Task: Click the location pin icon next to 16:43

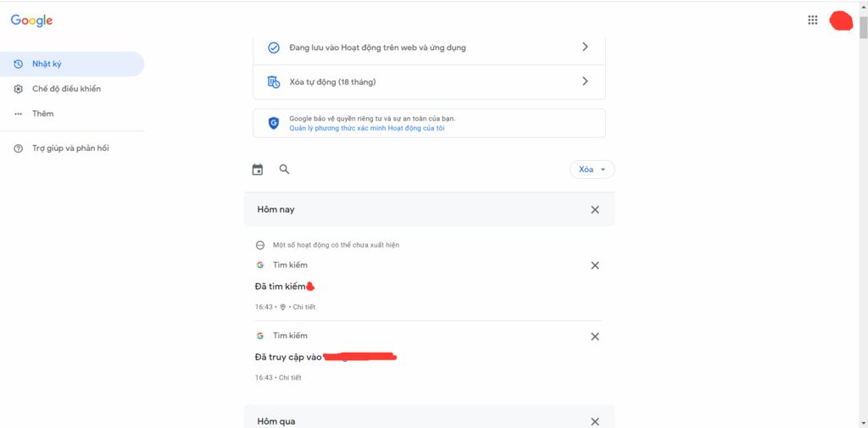Action: 283,307
